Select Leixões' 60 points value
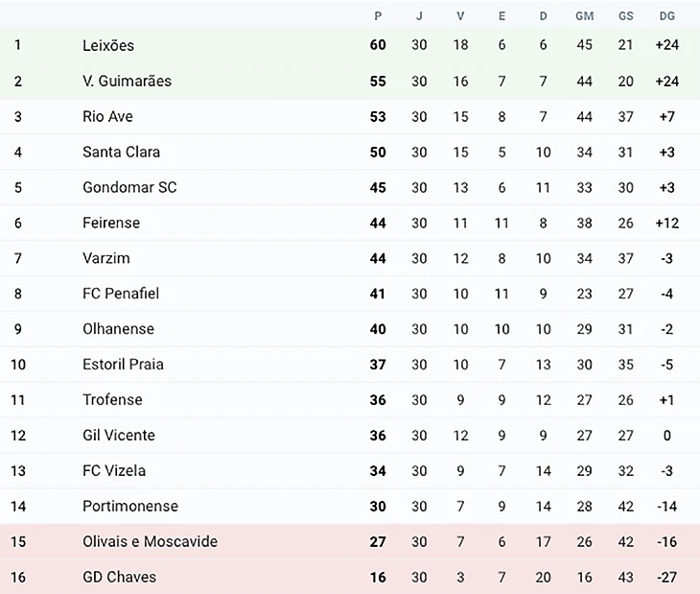Viewport: 700px width, 594px height. coord(378,45)
